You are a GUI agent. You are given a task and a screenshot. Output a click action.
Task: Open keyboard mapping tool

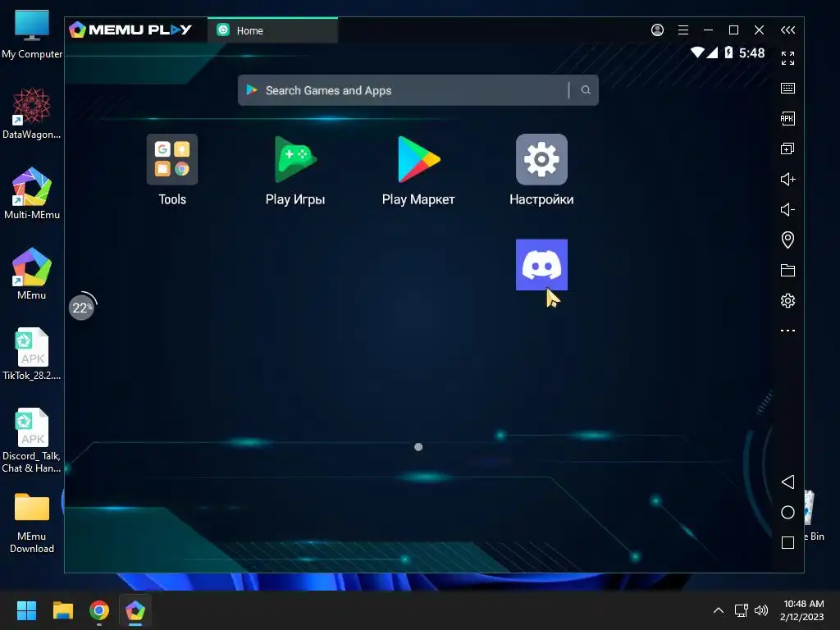pos(787,89)
